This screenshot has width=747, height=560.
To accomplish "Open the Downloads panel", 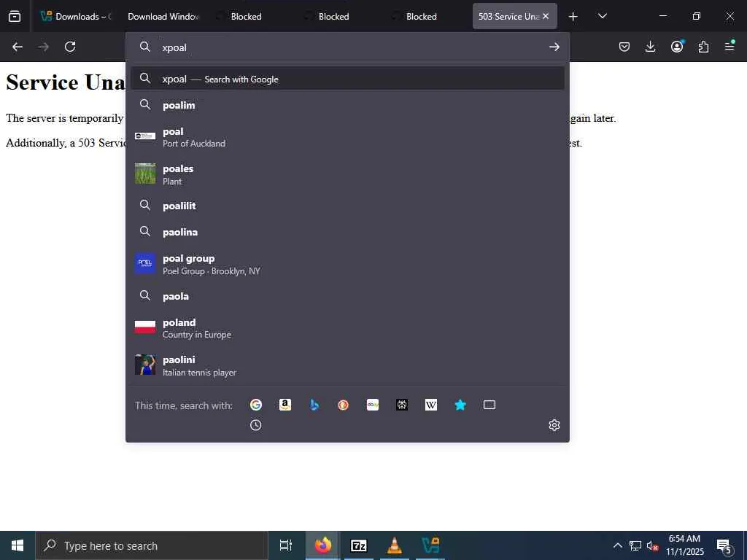I will [x=650, y=47].
